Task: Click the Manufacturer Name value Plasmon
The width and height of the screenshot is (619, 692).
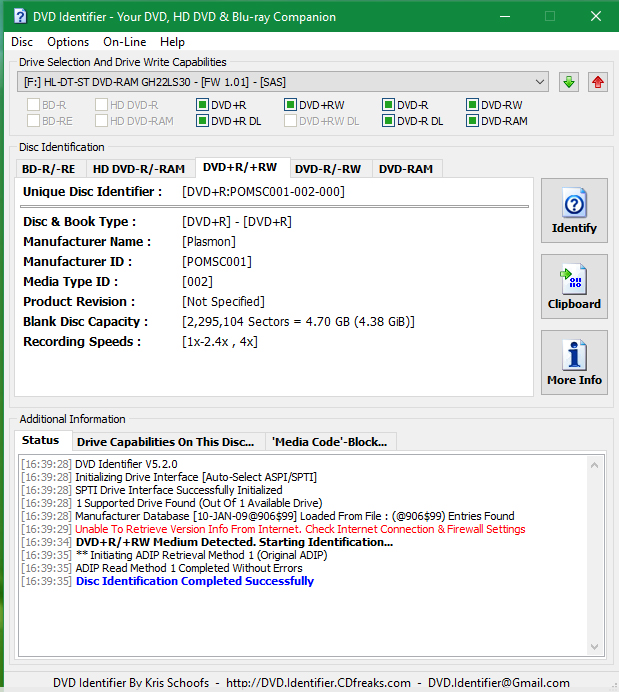Action: coord(209,242)
